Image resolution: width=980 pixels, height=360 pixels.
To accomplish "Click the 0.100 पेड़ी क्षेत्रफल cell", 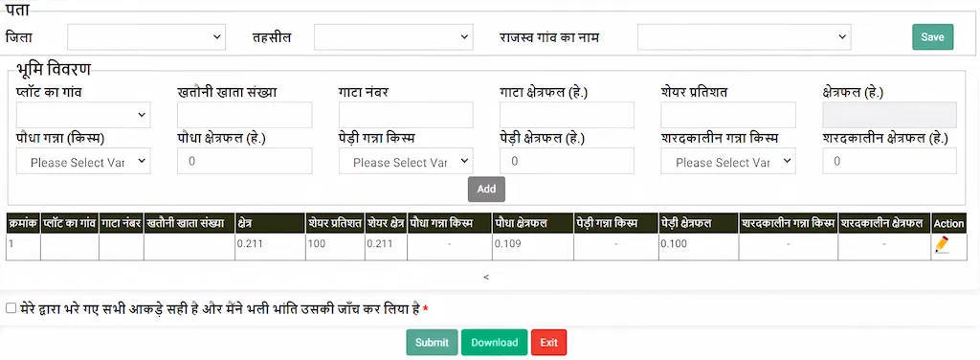I will click(x=698, y=247).
